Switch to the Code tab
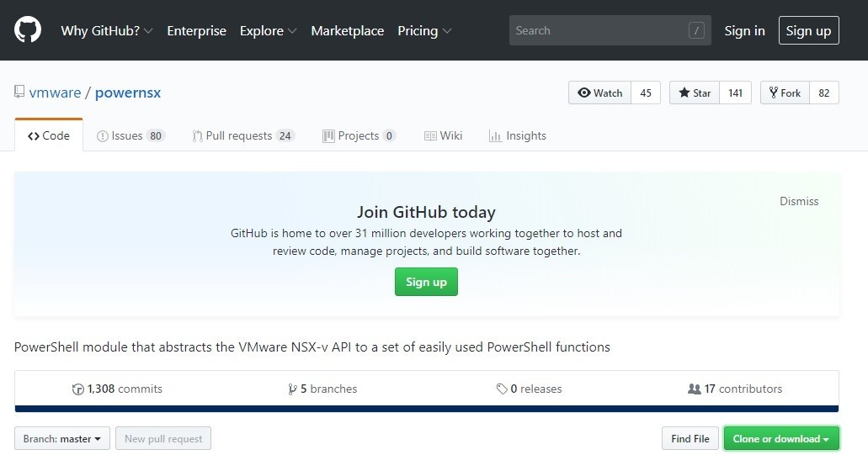 (x=49, y=135)
